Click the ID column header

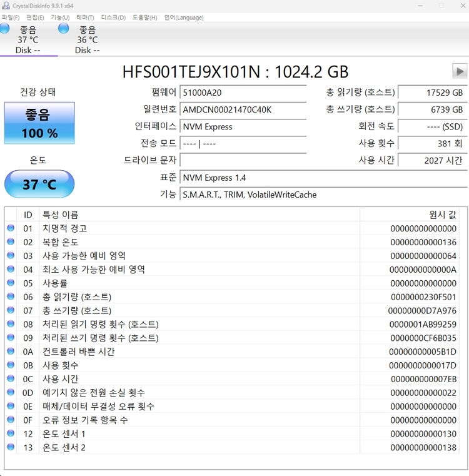click(x=28, y=215)
